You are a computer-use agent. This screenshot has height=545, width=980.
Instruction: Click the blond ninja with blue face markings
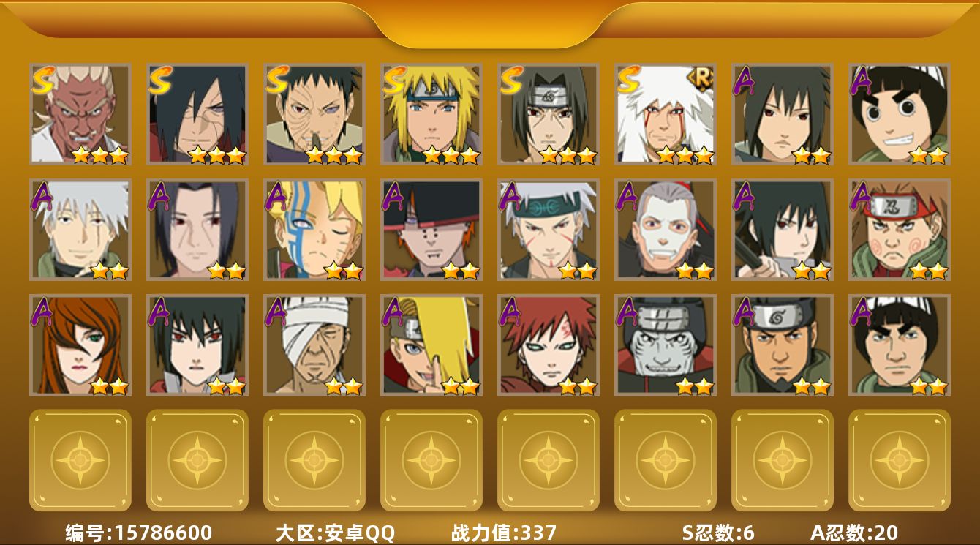point(314,230)
